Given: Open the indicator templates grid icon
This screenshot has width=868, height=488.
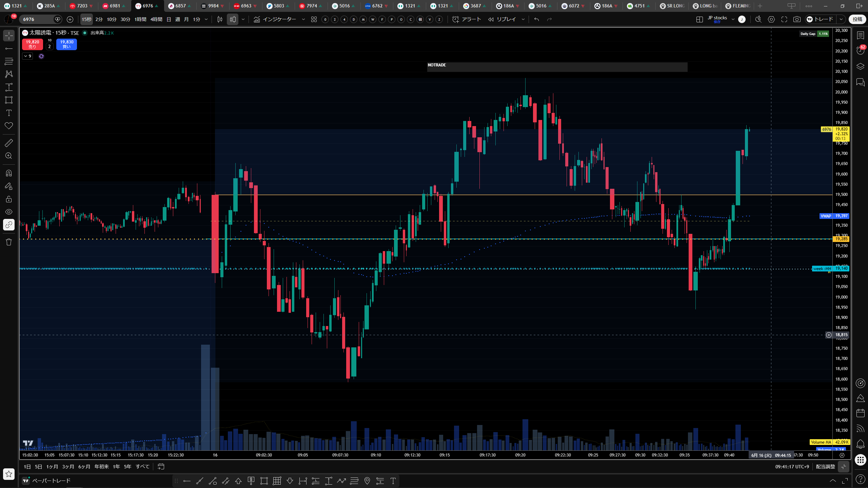Looking at the screenshot, I should [x=314, y=19].
